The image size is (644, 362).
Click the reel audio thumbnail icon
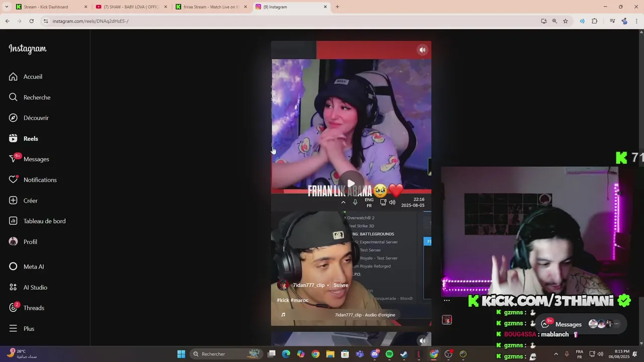pyautogui.click(x=447, y=320)
